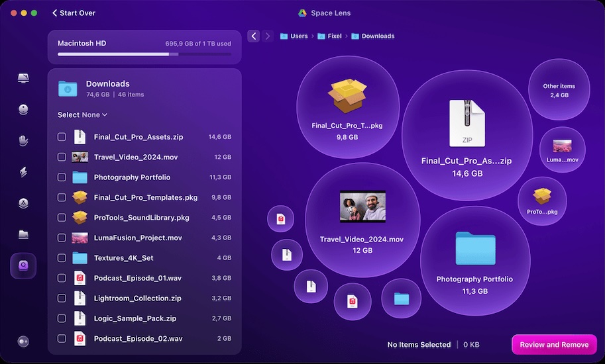Click the zip icon of Final_Cut_Pro_Assets.zip row
605x364 pixels.
80,137
